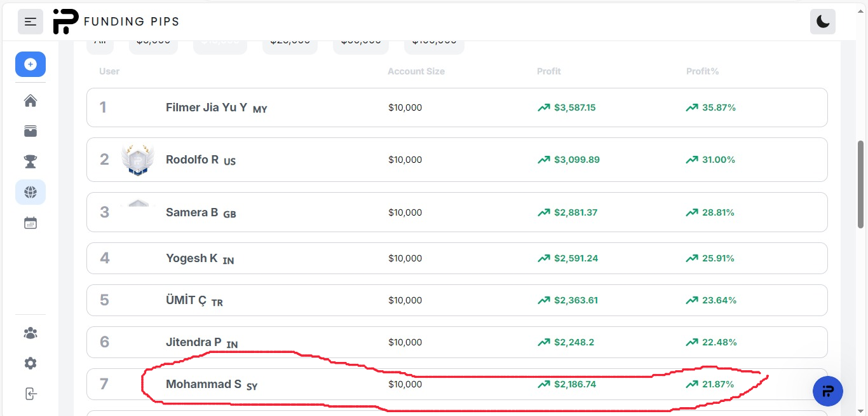Select the $25,000 account size filter tab
Image resolution: width=868 pixels, height=416 pixels.
pyautogui.click(x=290, y=45)
